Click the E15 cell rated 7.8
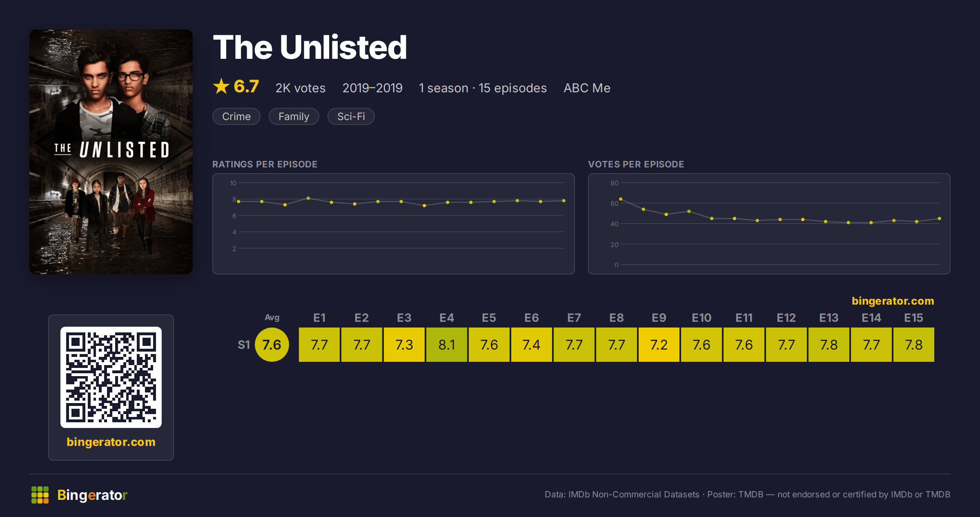980x517 pixels. [914, 345]
